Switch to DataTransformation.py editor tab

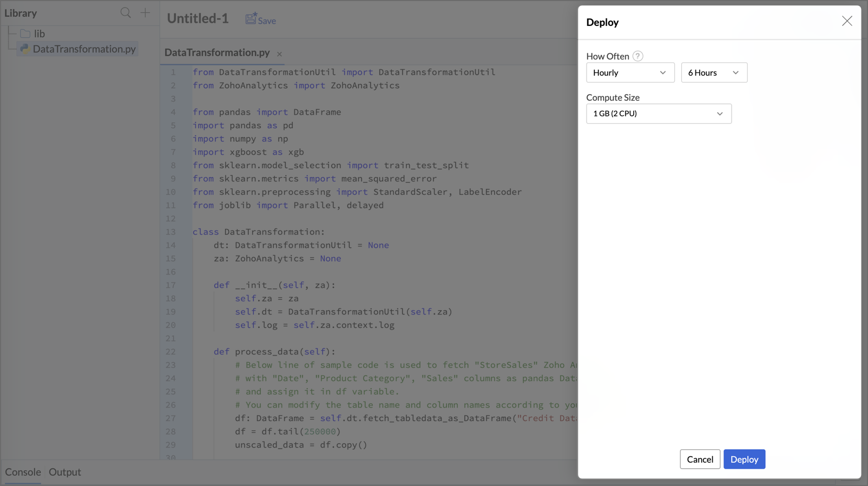(217, 52)
